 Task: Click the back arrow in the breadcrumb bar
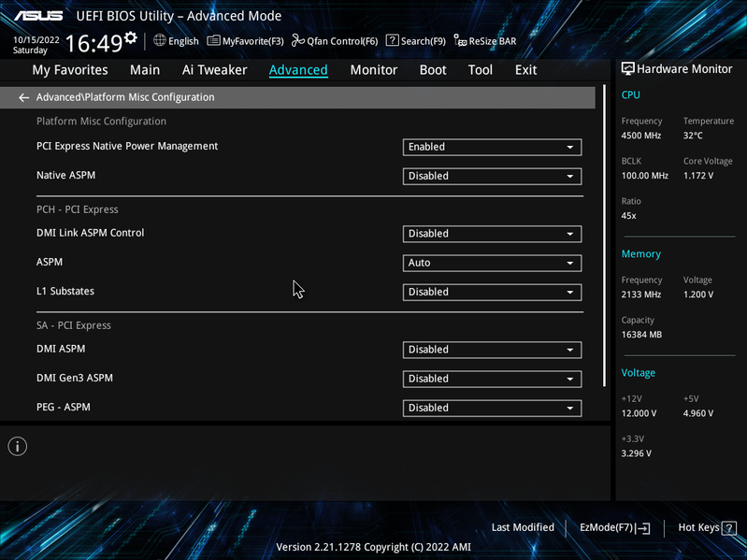point(23,97)
